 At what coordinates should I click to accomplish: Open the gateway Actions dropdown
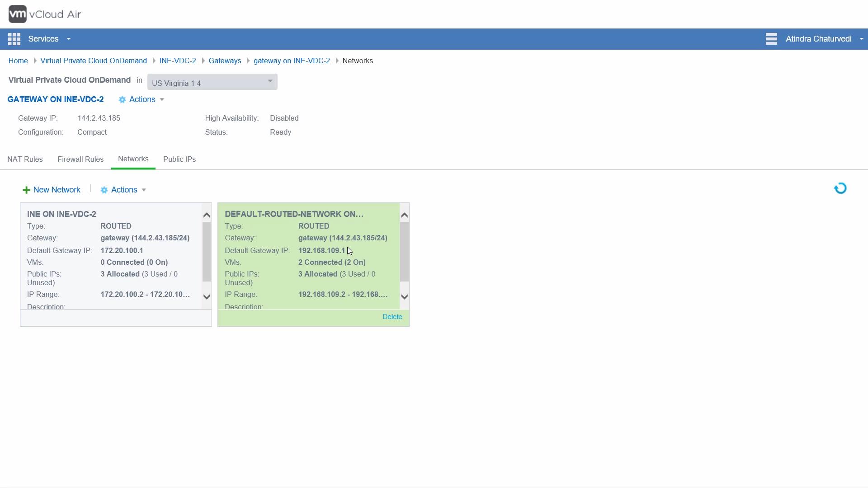pyautogui.click(x=146, y=99)
